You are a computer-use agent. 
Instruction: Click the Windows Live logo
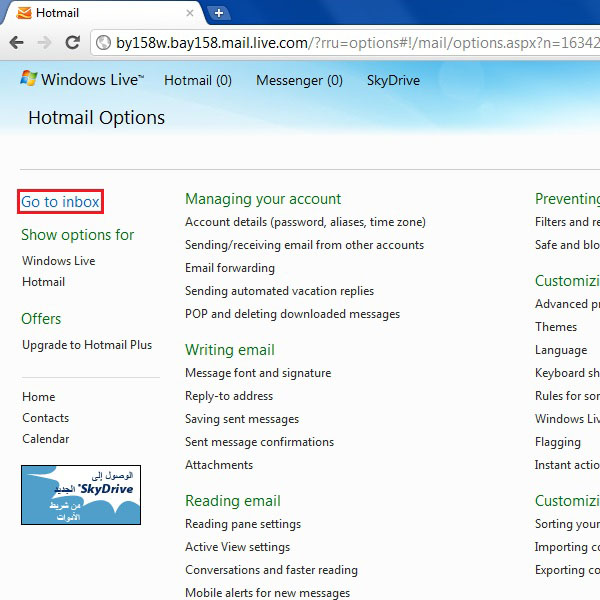click(82, 79)
